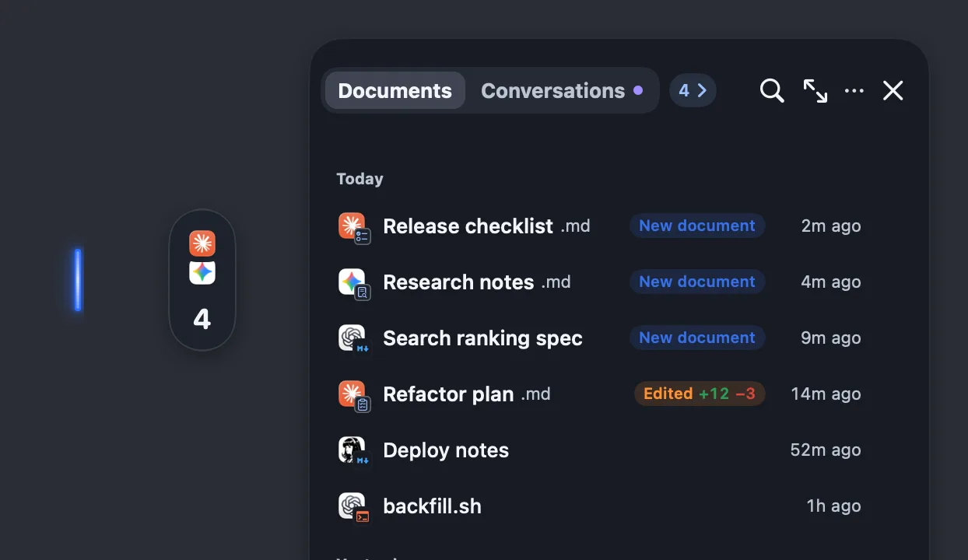
Task: Click the OpenAI icon beside backfill.sh
Action: pyautogui.click(x=352, y=506)
